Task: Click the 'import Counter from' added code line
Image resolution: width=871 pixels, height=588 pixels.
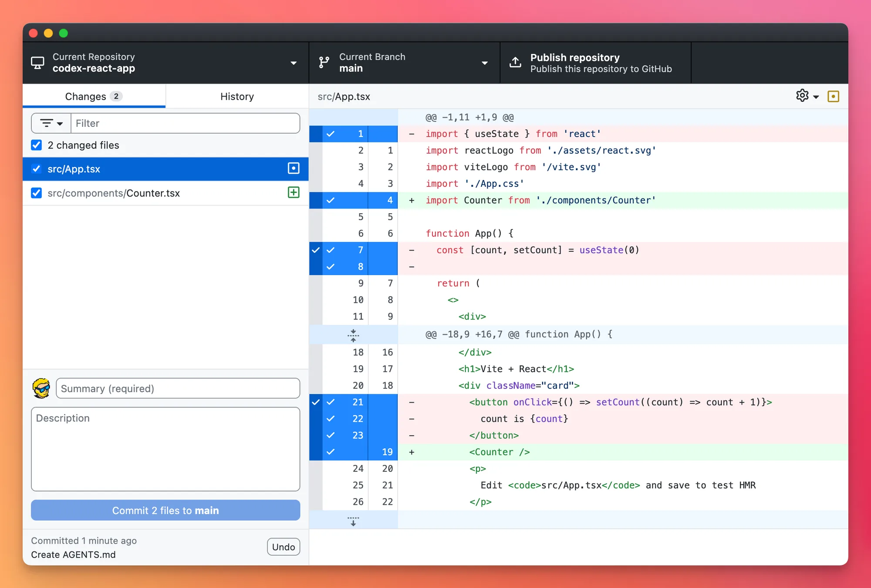Action: (540, 200)
